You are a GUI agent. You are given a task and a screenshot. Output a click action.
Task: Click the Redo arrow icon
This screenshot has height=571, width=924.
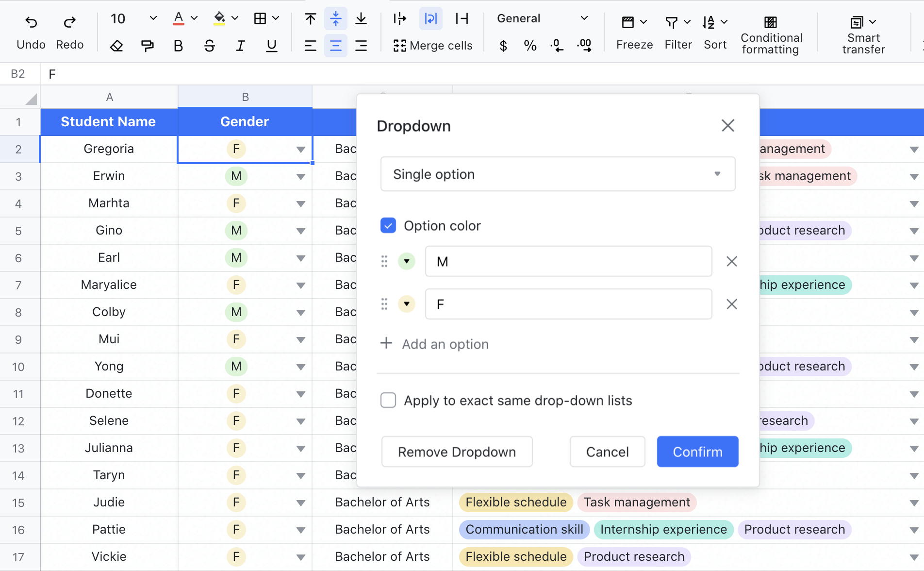(70, 22)
